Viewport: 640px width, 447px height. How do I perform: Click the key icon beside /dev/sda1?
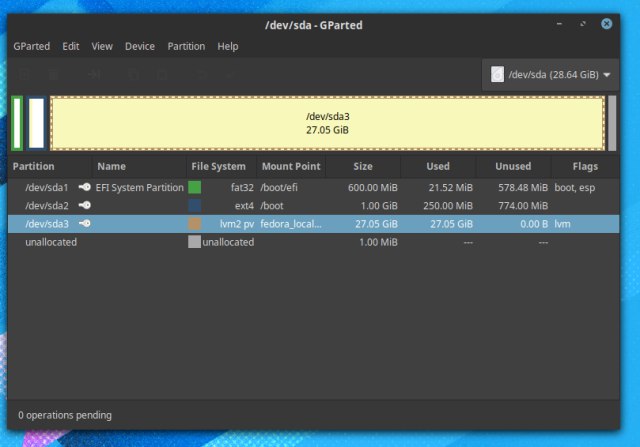[x=84, y=187]
